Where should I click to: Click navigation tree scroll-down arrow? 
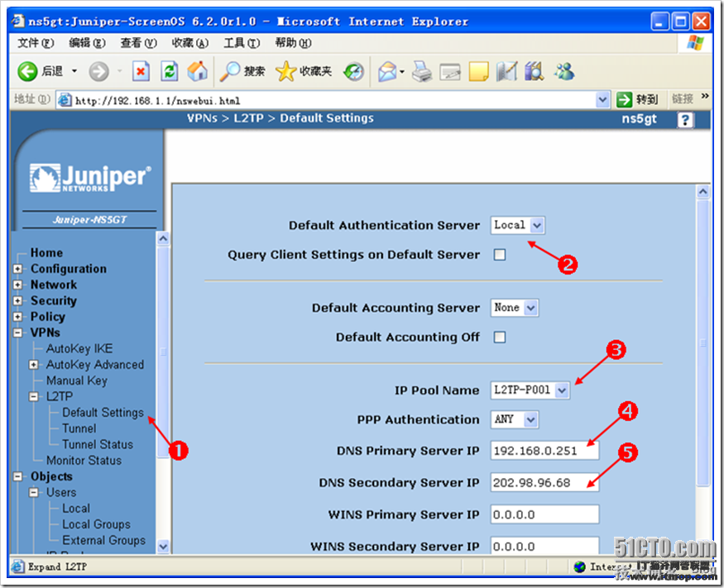[x=163, y=547]
